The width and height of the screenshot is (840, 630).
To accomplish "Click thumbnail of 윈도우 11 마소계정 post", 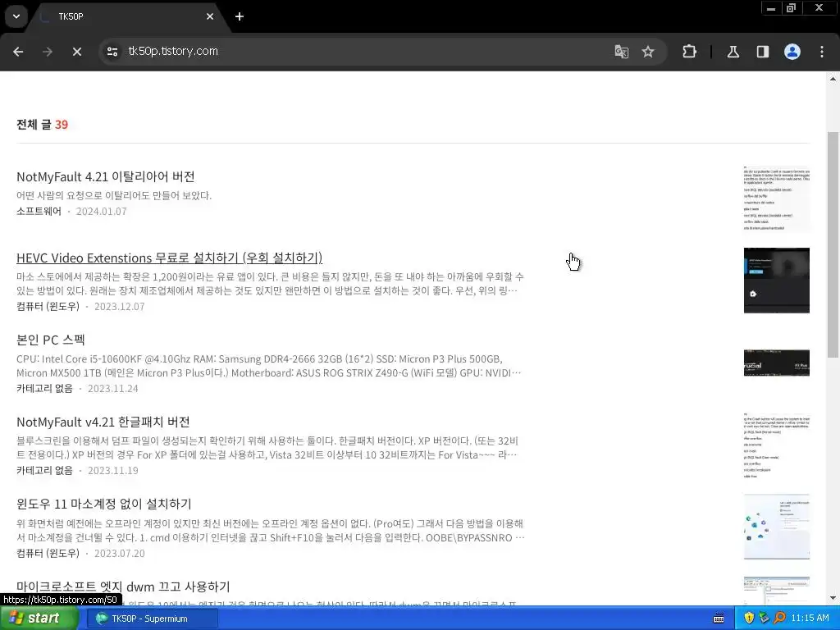I will 776,527.
